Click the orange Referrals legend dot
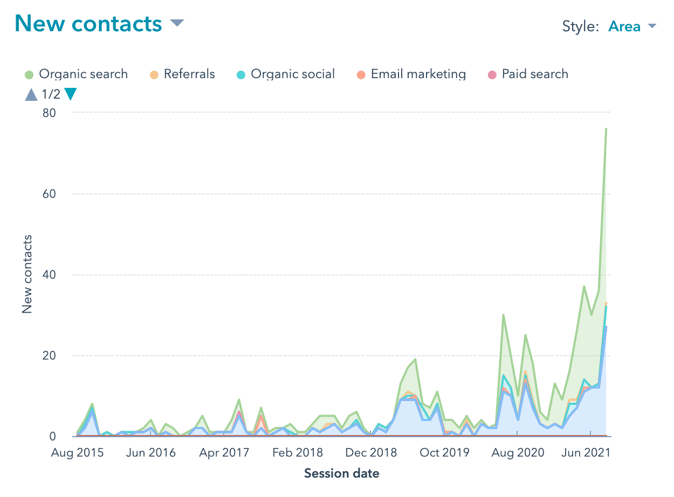The height and width of the screenshot is (497, 674). tap(154, 75)
